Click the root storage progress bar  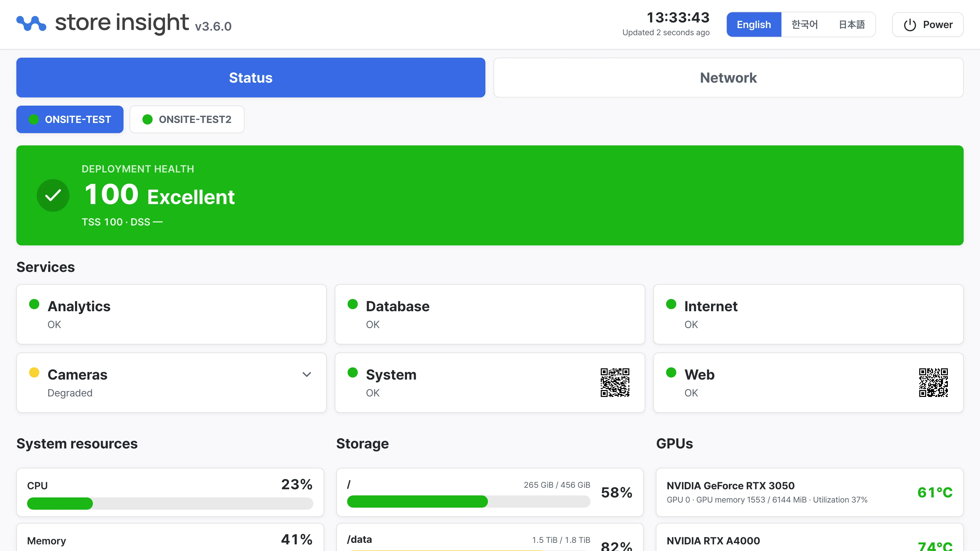[x=468, y=502]
